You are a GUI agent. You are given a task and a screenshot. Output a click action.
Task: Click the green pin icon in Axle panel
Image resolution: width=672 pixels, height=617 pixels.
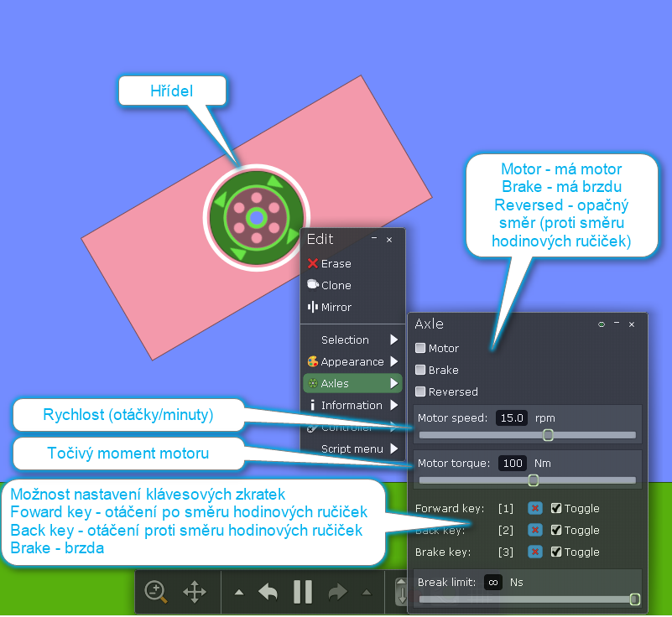click(601, 324)
